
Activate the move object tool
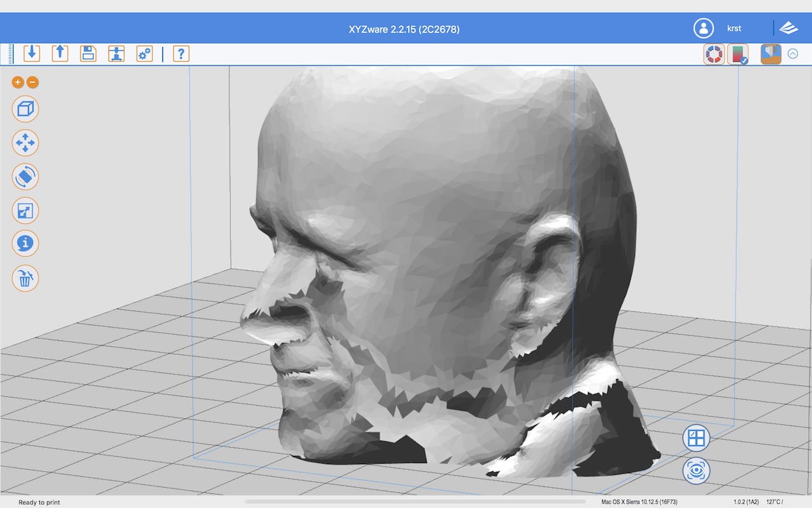(x=25, y=143)
